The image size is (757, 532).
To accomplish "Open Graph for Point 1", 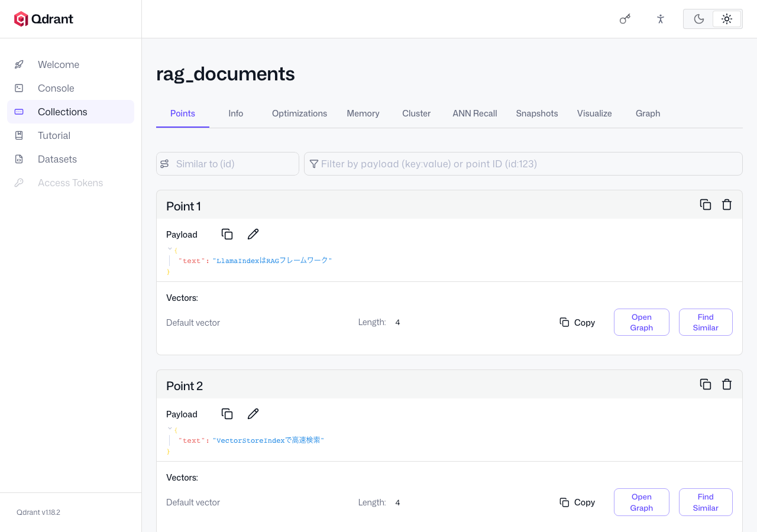I will 642,322.
